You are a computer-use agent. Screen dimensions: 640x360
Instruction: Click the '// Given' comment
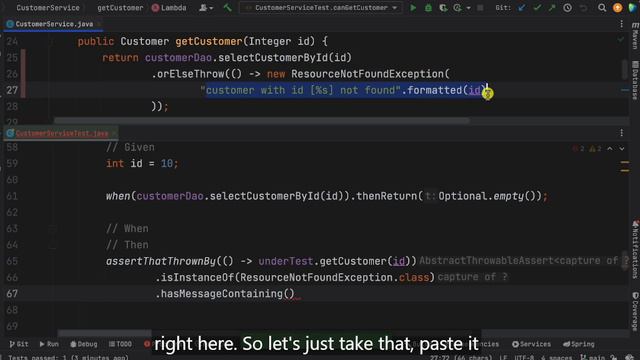pos(130,147)
